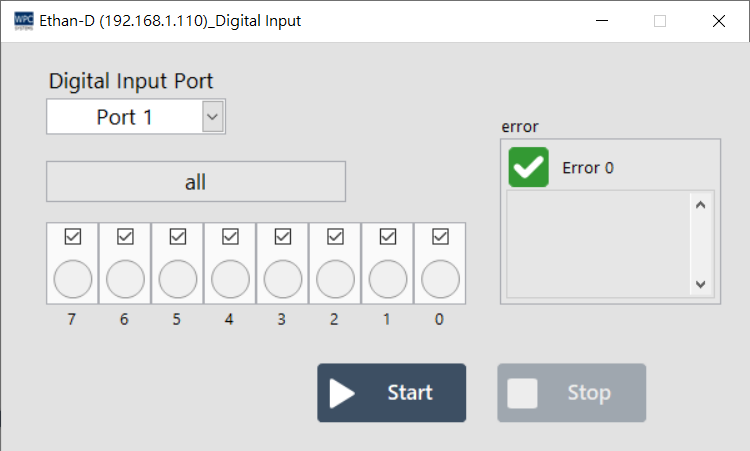
Task: Click the round LED indicator for bit 0
Action: (440, 278)
